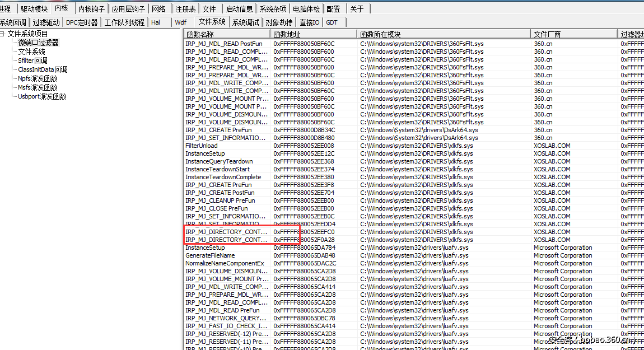Select the InstanceQueryTeardown row
The image size is (644, 350).
click(219, 161)
